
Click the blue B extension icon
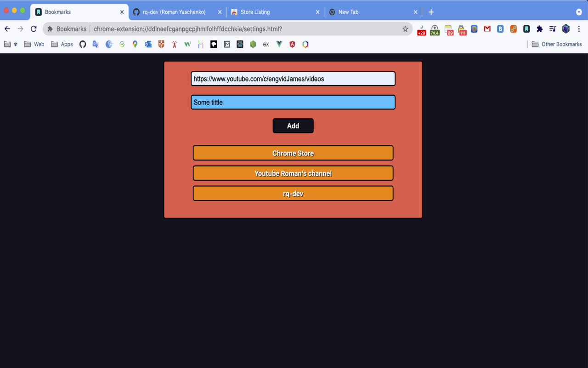(500, 29)
